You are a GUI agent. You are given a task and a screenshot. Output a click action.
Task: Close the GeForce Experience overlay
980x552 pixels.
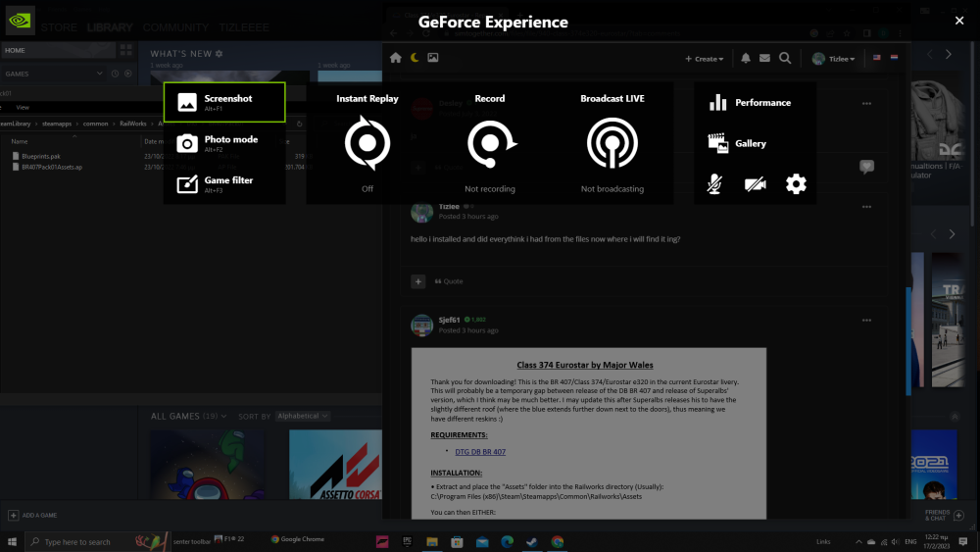[959, 21]
